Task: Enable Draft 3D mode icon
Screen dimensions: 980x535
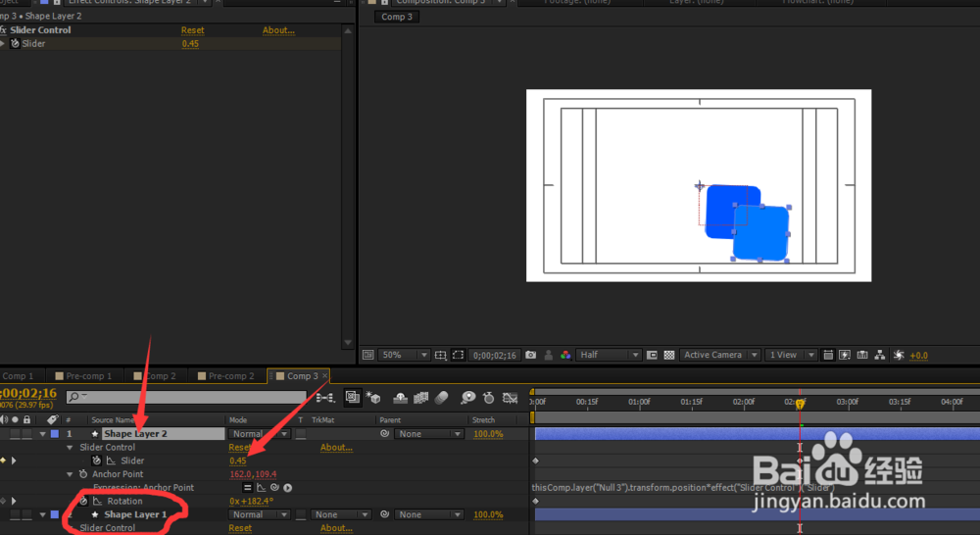Action: click(373, 398)
